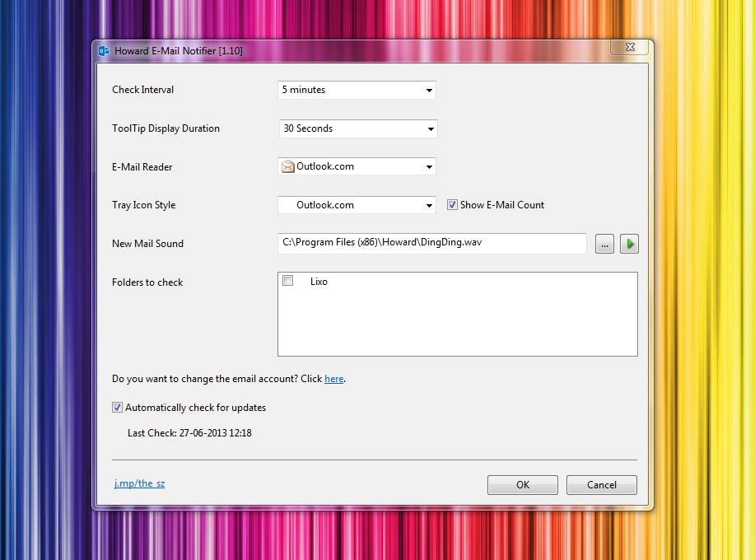Viewport: 755px width, 560px height.
Task: Open the Check Interval dropdown
Action: click(357, 90)
